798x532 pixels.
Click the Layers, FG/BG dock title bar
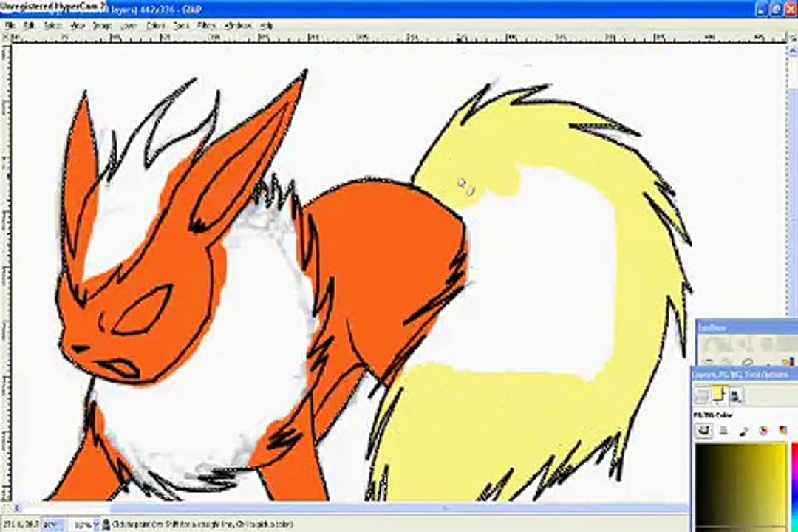[744, 375]
